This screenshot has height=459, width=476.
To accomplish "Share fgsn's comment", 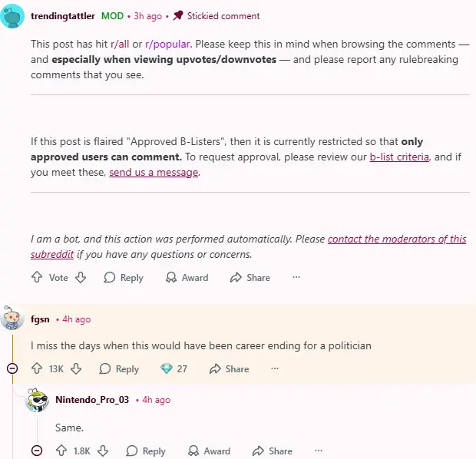I will point(229,368).
